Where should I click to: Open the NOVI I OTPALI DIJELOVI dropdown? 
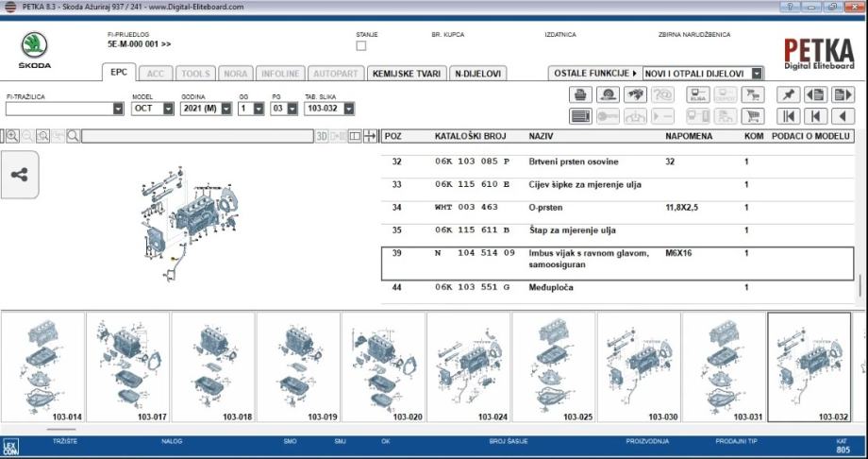click(757, 73)
